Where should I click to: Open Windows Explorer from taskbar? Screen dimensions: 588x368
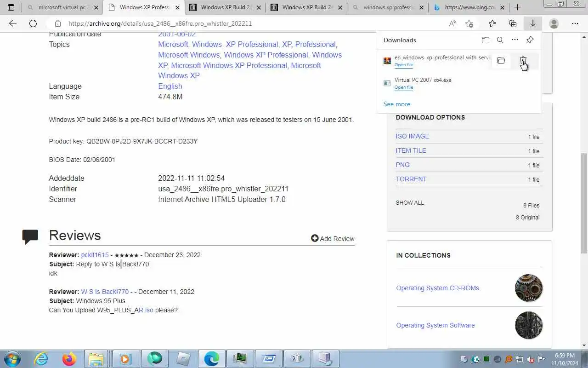(96, 359)
